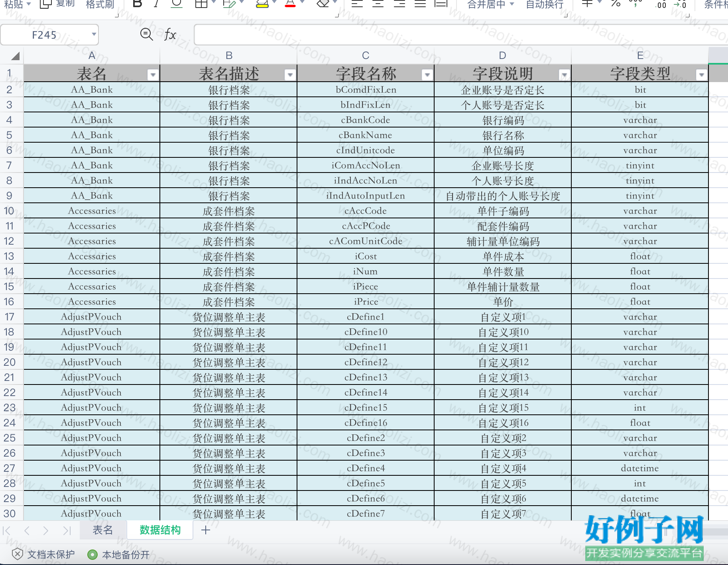Apply cell borders icon
This screenshot has height=565, width=728.
(201, 4)
